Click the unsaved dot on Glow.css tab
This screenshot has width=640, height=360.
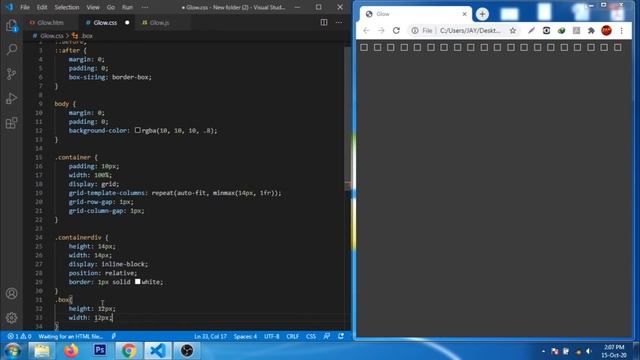tap(127, 22)
